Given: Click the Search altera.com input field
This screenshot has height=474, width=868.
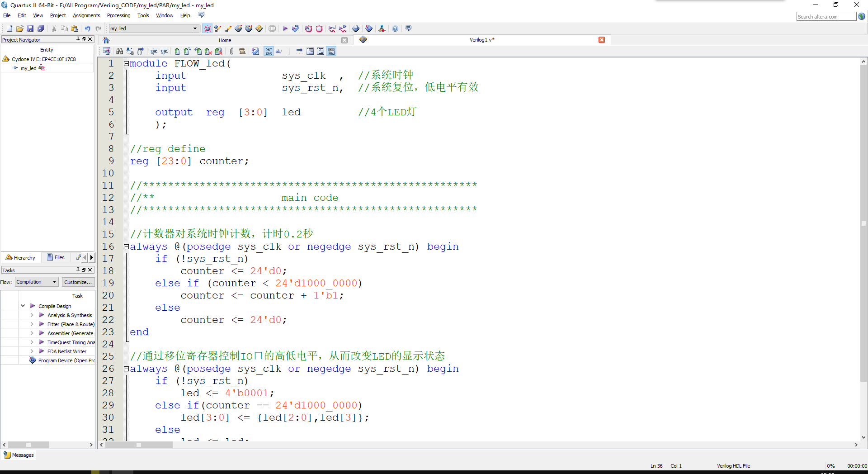Looking at the screenshot, I should tap(826, 17).
